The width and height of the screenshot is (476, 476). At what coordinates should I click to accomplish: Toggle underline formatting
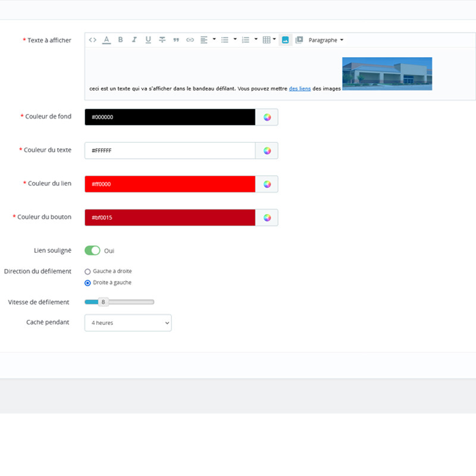tap(148, 40)
